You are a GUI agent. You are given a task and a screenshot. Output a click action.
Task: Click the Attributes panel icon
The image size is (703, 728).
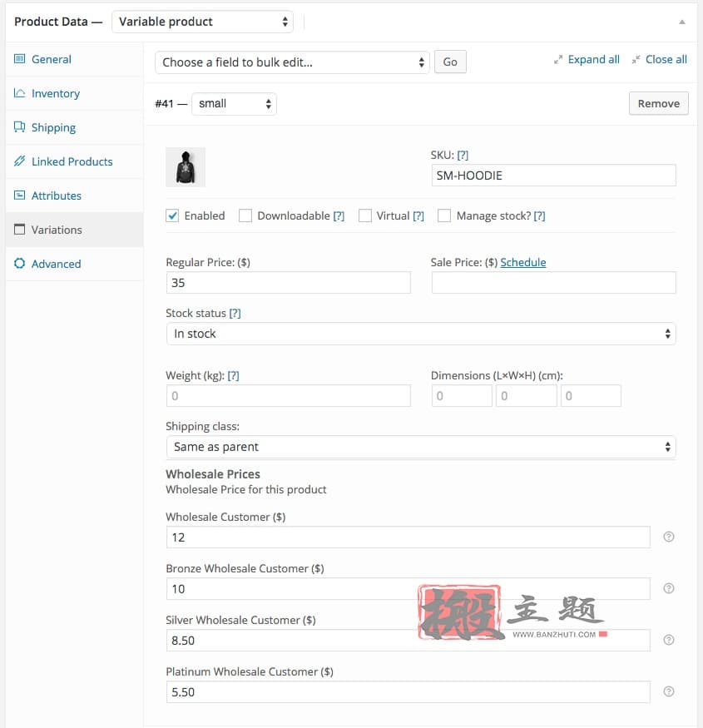pos(19,195)
